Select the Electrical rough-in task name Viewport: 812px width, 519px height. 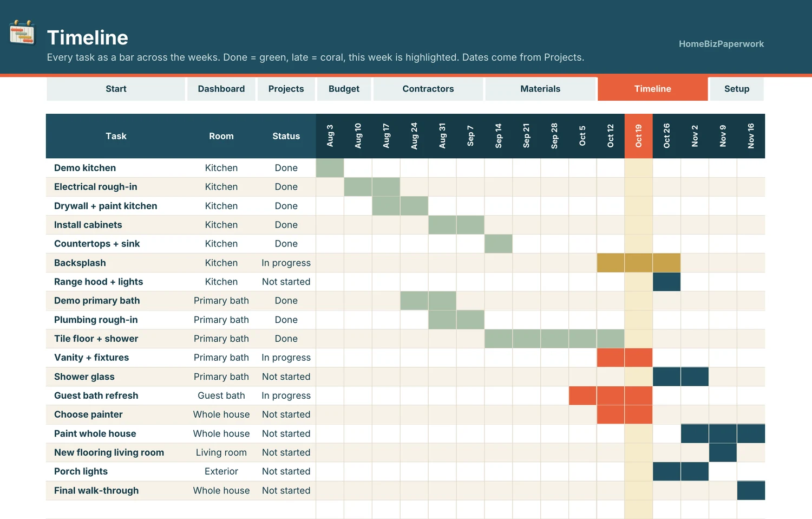96,187
